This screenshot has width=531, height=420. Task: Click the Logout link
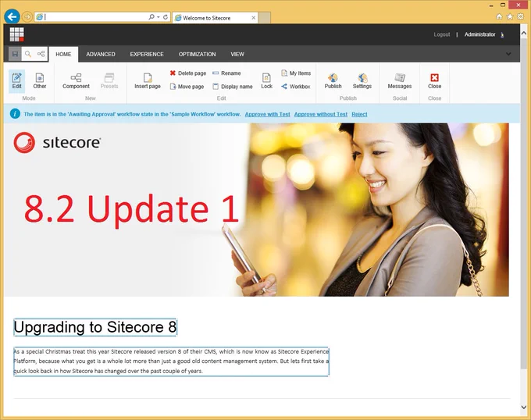[x=442, y=34]
